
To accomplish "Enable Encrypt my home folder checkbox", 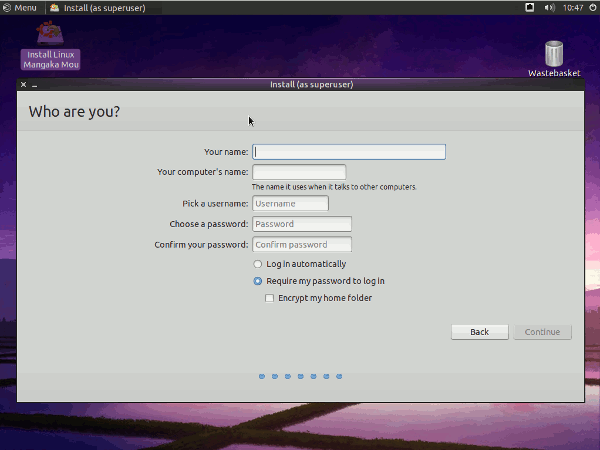I will [269, 298].
